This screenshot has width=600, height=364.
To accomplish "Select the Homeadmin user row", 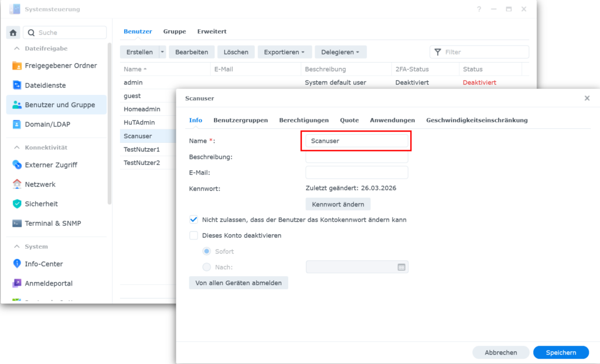I will [x=148, y=109].
